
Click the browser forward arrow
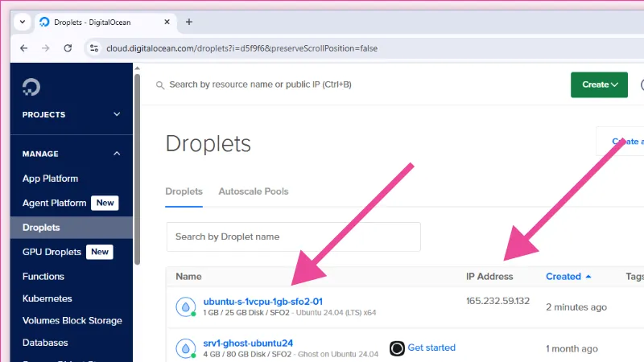click(46, 48)
